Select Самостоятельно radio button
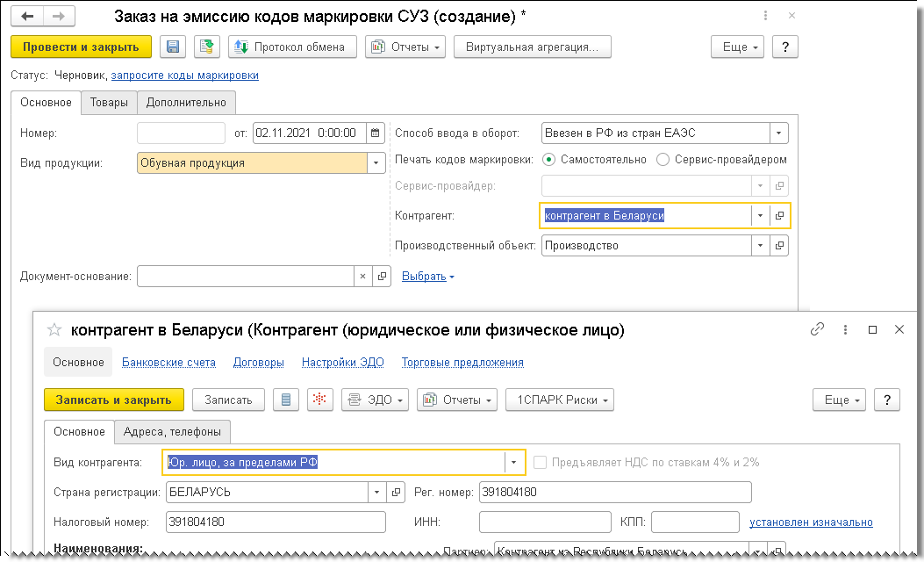Viewport: 924px width, 562px height. tap(548, 159)
